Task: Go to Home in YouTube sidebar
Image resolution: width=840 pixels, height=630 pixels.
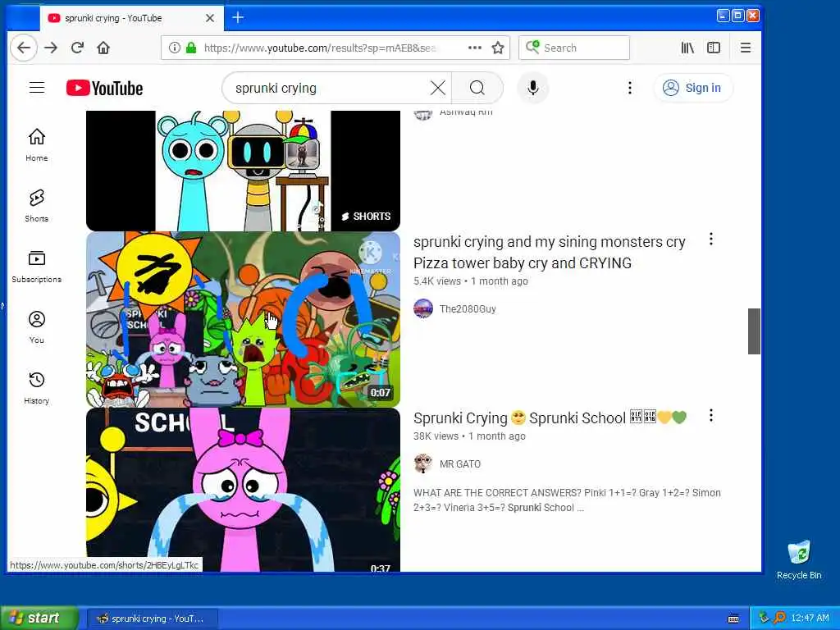Action: tap(37, 144)
